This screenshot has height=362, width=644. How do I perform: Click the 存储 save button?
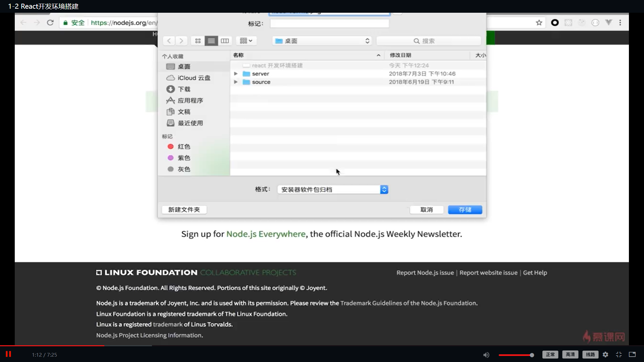[x=465, y=209]
